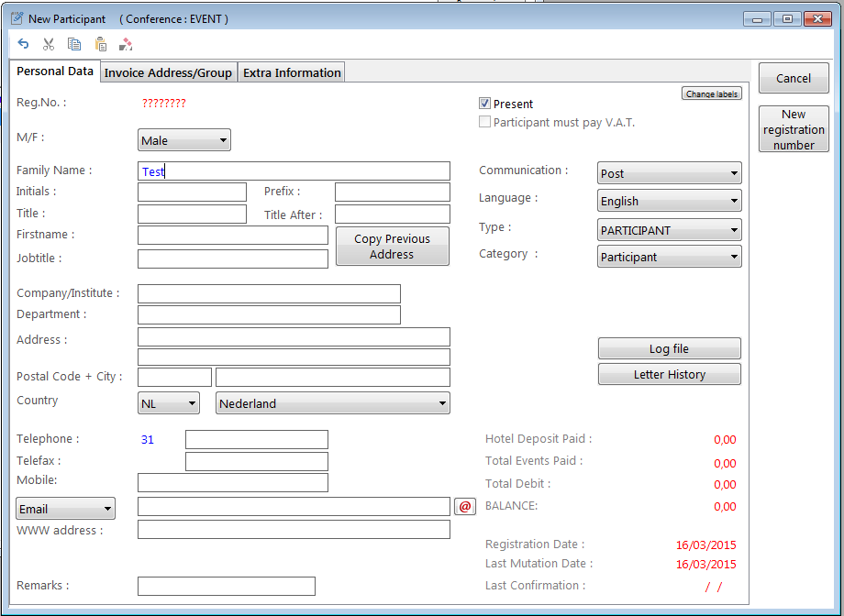The width and height of the screenshot is (844, 616).
Task: Click the Paste clipboard icon
Action: [100, 44]
